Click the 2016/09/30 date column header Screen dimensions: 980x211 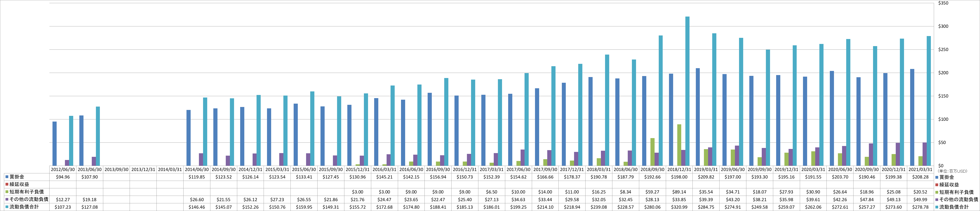click(x=438, y=170)
